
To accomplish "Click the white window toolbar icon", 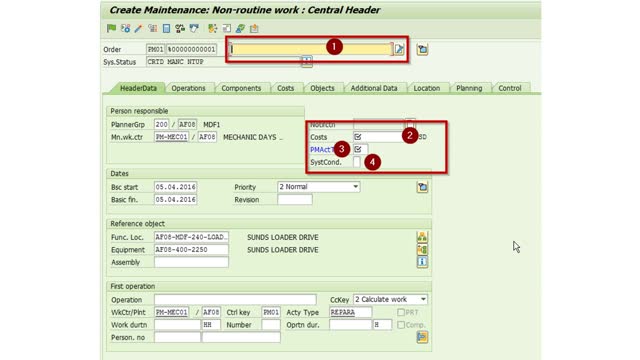I will (227, 28).
